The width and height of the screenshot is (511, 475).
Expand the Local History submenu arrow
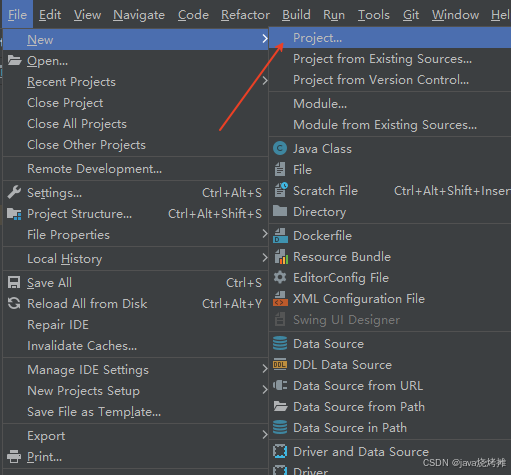[265, 258]
